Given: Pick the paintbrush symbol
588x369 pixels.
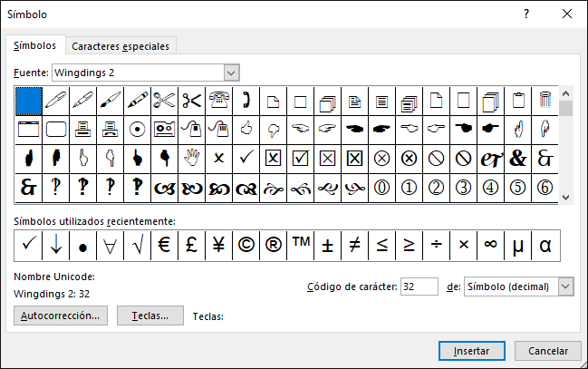Looking at the screenshot, I should point(111,100).
